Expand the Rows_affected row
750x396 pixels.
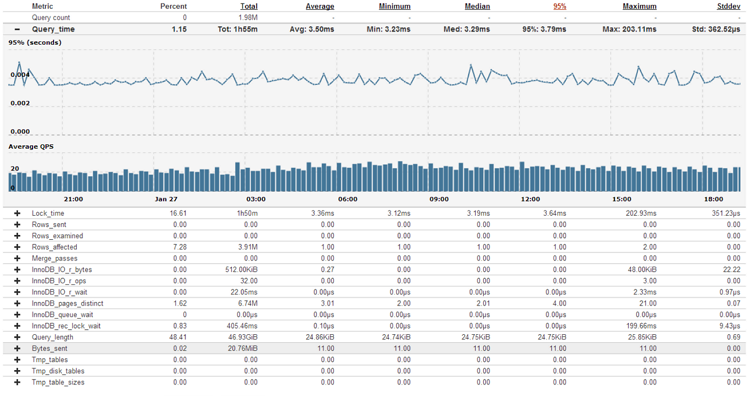click(x=17, y=247)
